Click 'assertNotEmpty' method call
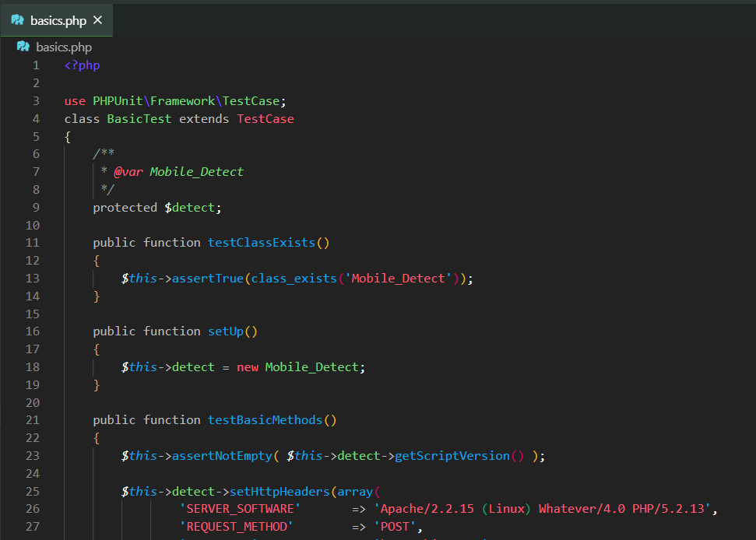The image size is (756, 540). click(x=222, y=456)
